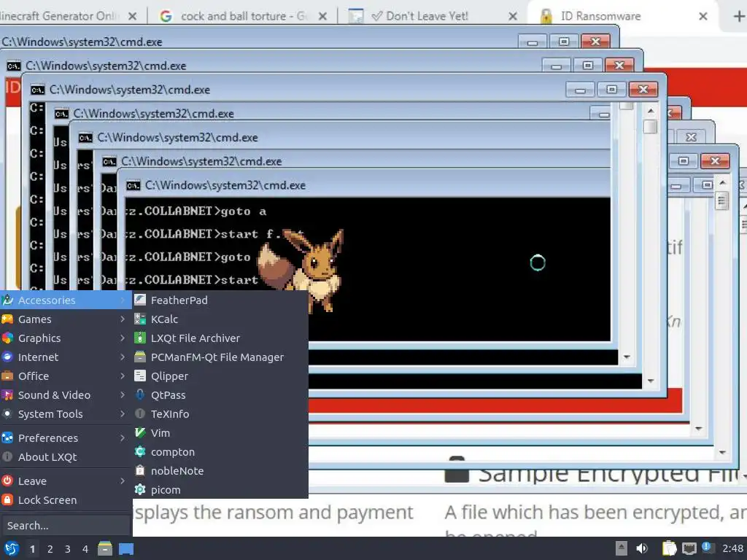Screen dimensions: 747x560
Task: Expand the System Tools submenu
Action: [66, 414]
